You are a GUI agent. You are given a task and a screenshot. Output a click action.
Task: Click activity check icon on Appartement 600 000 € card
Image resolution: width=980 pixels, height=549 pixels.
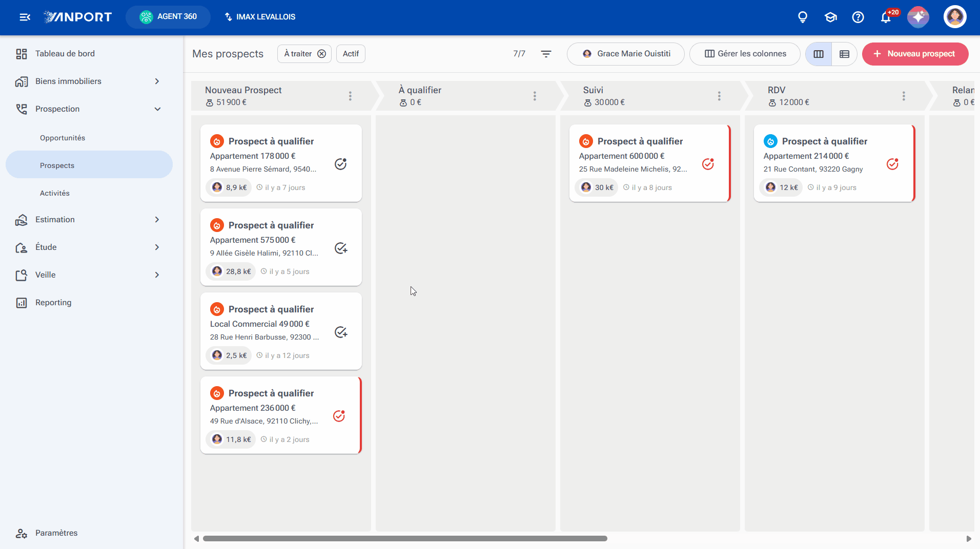(x=708, y=164)
